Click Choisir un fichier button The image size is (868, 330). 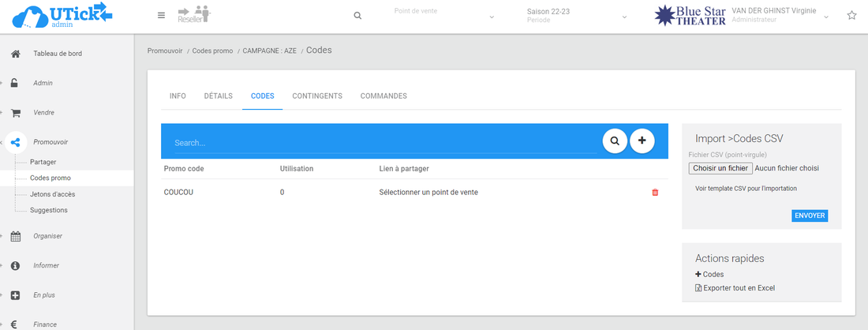[x=720, y=168]
